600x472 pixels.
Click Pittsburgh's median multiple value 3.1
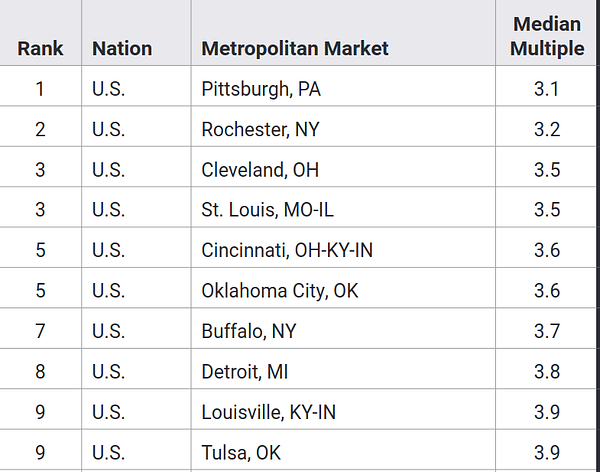547,89
